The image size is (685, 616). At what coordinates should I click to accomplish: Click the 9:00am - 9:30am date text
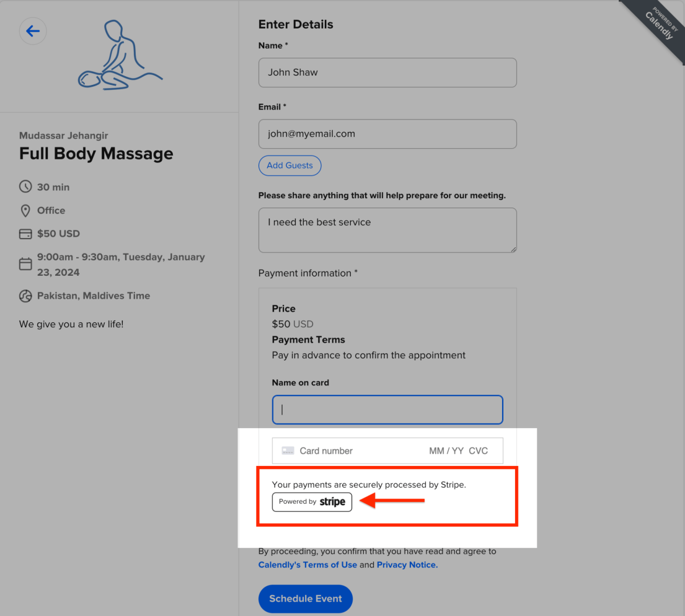121,265
